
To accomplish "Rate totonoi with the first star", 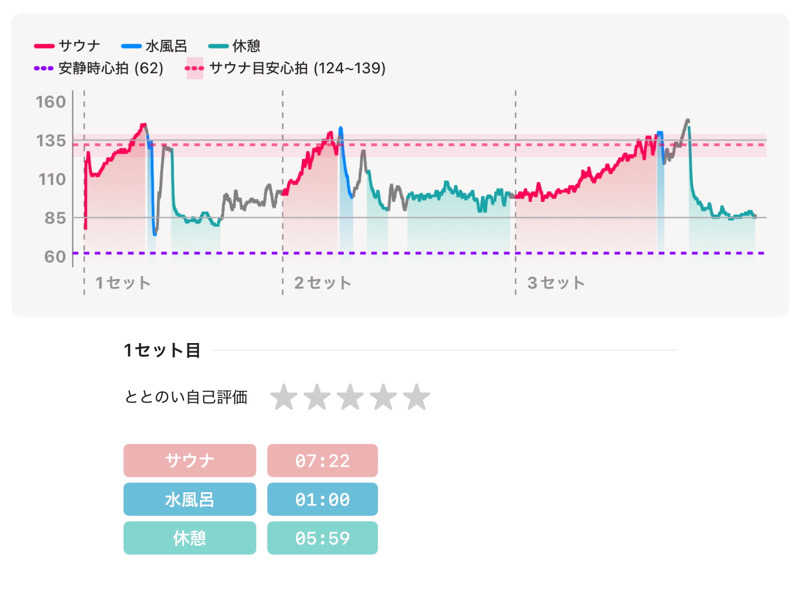I will pos(284,397).
